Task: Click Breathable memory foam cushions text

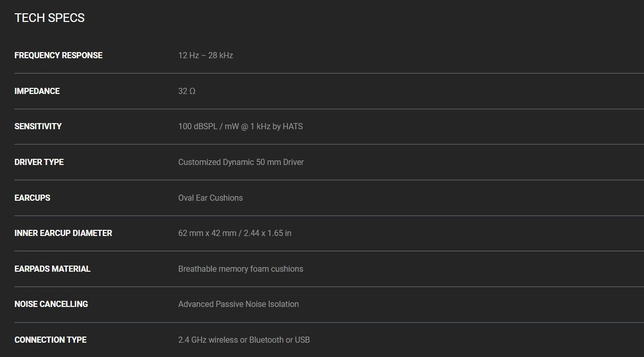Action: pyautogui.click(x=241, y=269)
